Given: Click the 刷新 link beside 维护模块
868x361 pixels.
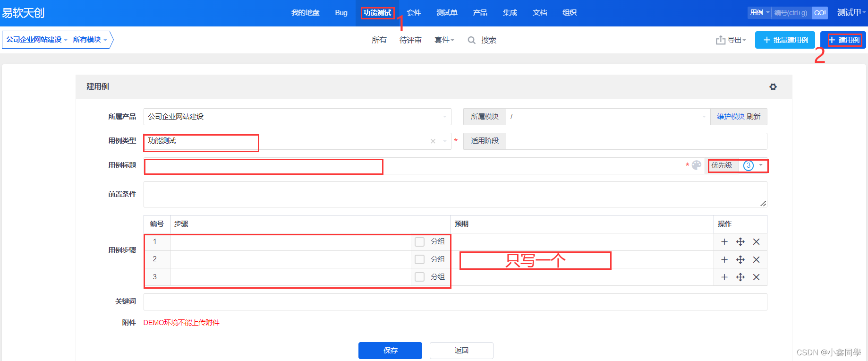Looking at the screenshot, I should 754,117.
